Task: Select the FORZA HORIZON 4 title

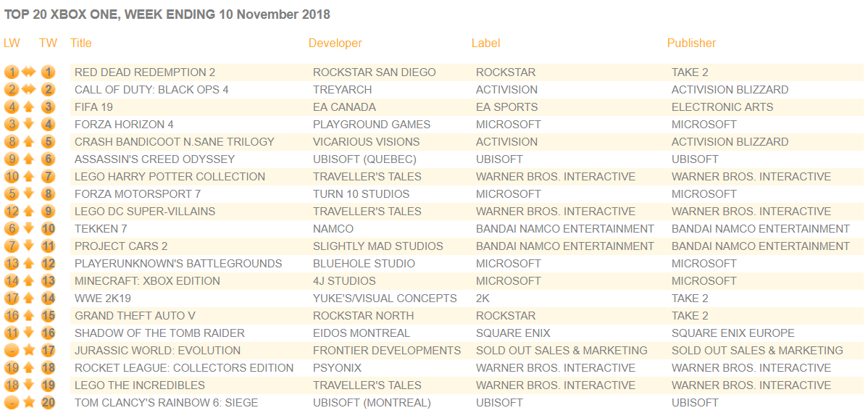Action: coord(124,125)
